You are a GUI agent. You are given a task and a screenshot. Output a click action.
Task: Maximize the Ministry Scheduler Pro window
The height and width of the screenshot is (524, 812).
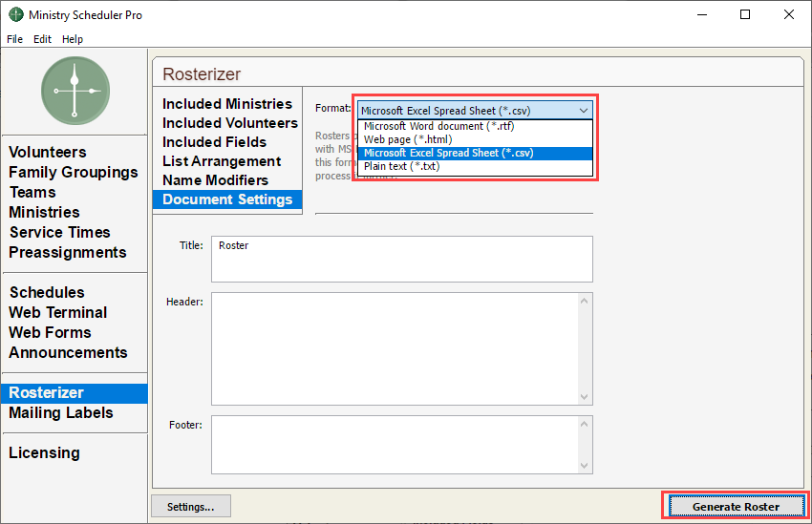point(745,14)
